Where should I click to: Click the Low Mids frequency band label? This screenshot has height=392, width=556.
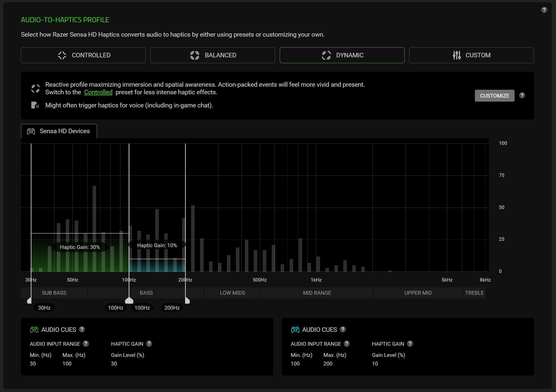pyautogui.click(x=232, y=293)
